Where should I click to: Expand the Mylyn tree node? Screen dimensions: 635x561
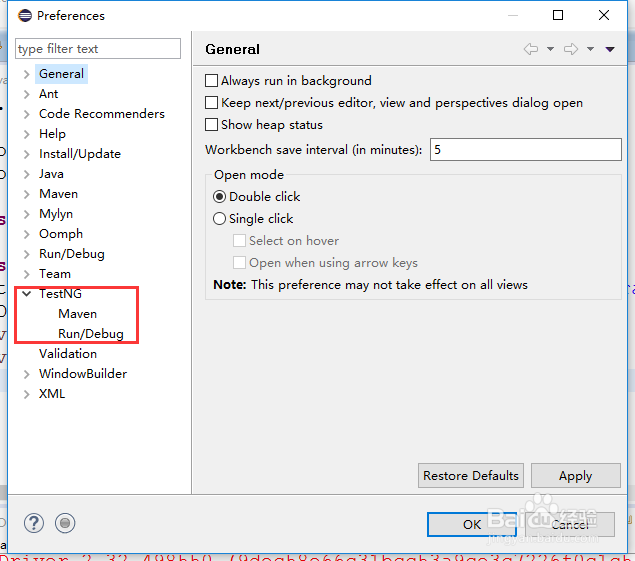point(27,214)
